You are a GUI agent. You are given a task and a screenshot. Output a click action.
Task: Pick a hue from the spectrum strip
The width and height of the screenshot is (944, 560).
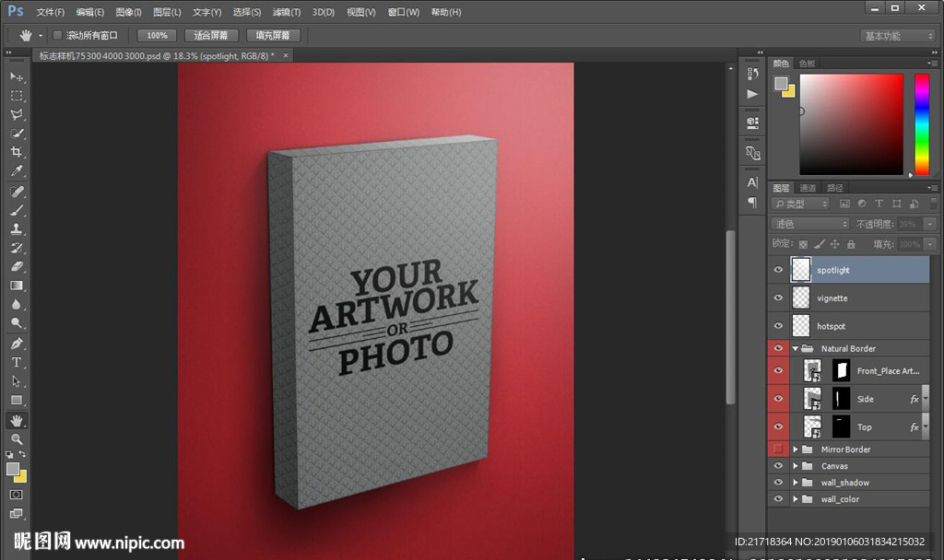(922, 124)
